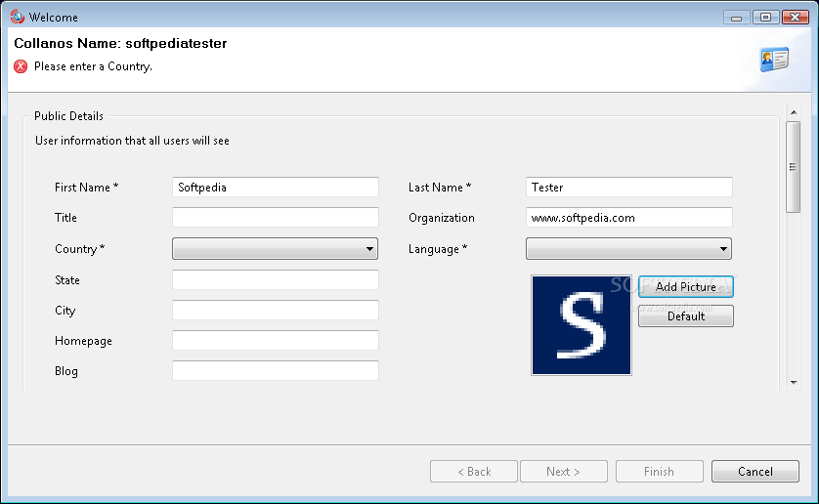Click the 'Please enter a Country.' message
The image size is (819, 504).
[x=93, y=66]
